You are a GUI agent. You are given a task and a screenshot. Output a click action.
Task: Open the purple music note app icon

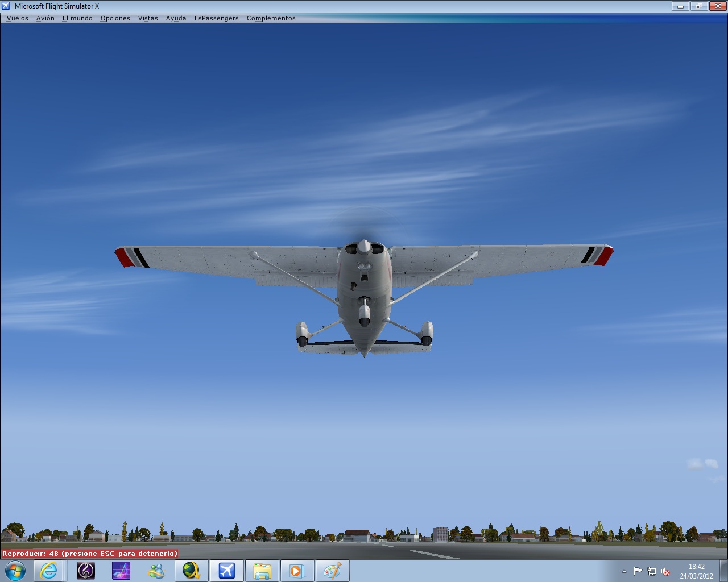tap(121, 571)
